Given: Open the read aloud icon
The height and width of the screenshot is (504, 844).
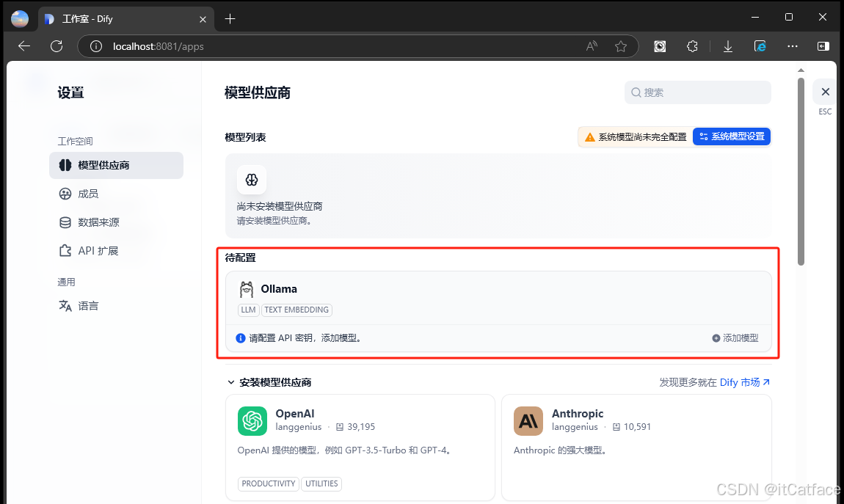Looking at the screenshot, I should [592, 46].
